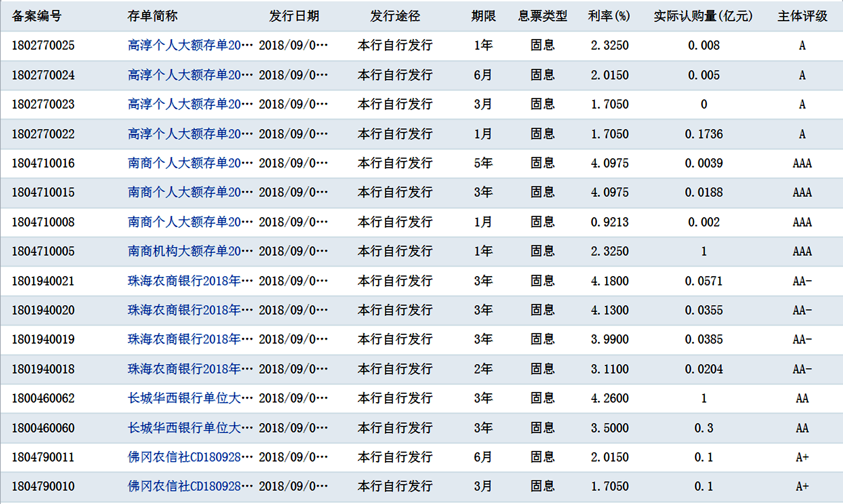Open the deposit link in row 1802770023

pyautogui.click(x=190, y=104)
